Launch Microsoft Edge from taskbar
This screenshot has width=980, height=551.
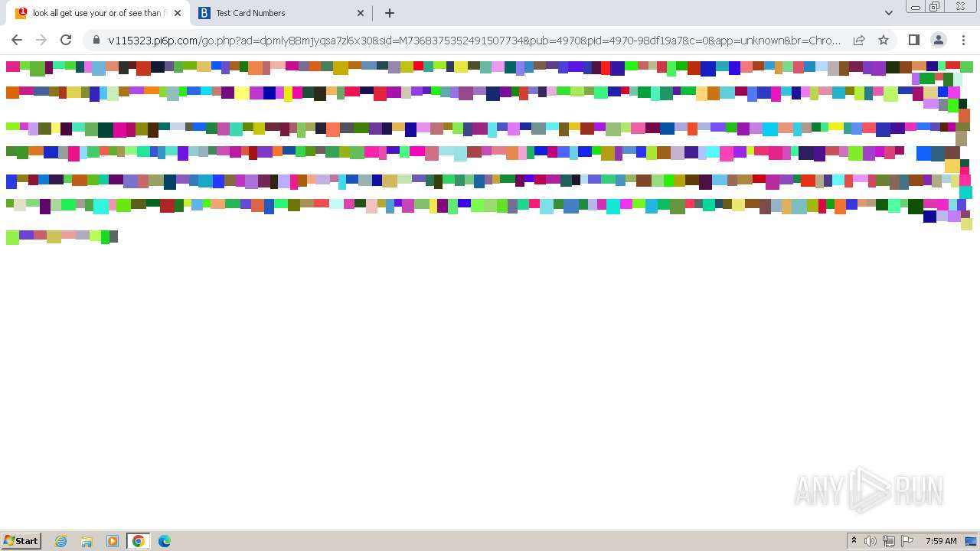164,541
